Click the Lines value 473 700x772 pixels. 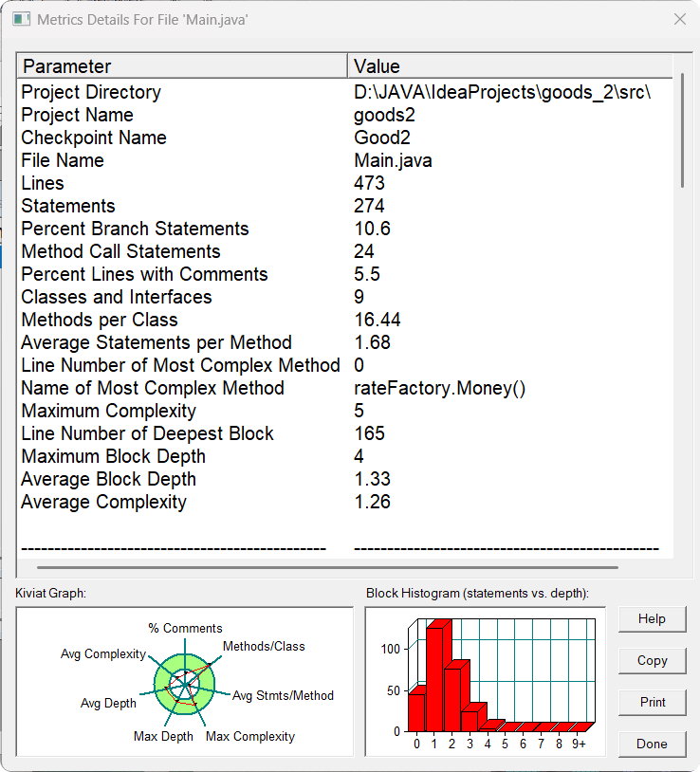pos(369,183)
